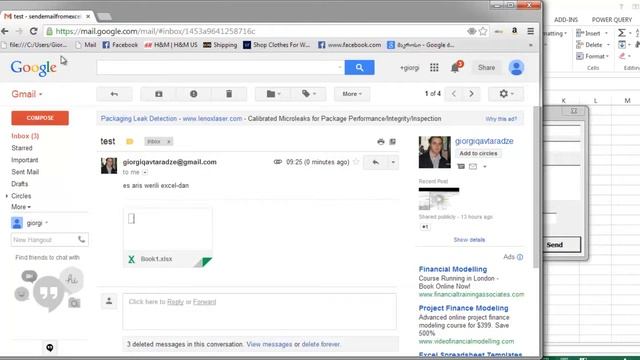Open the Sent Mail folder
The width and height of the screenshot is (640, 360).
pyautogui.click(x=25, y=172)
